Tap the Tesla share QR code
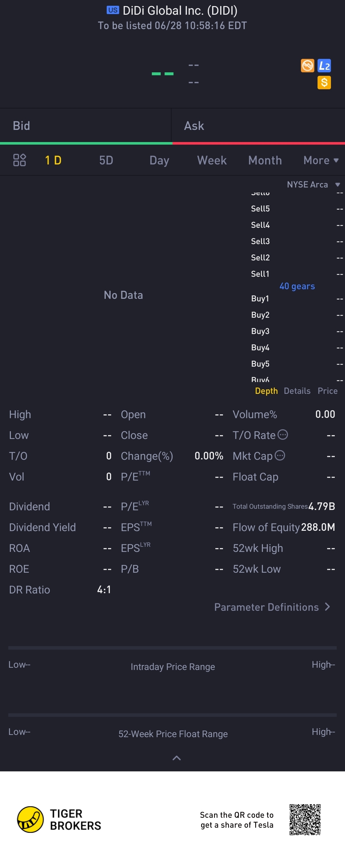 (x=305, y=819)
